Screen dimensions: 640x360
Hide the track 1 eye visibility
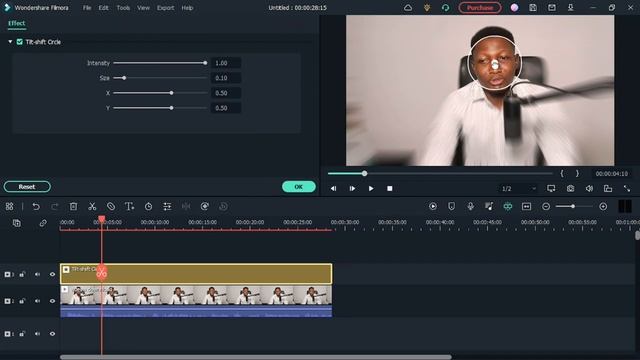tap(52, 333)
